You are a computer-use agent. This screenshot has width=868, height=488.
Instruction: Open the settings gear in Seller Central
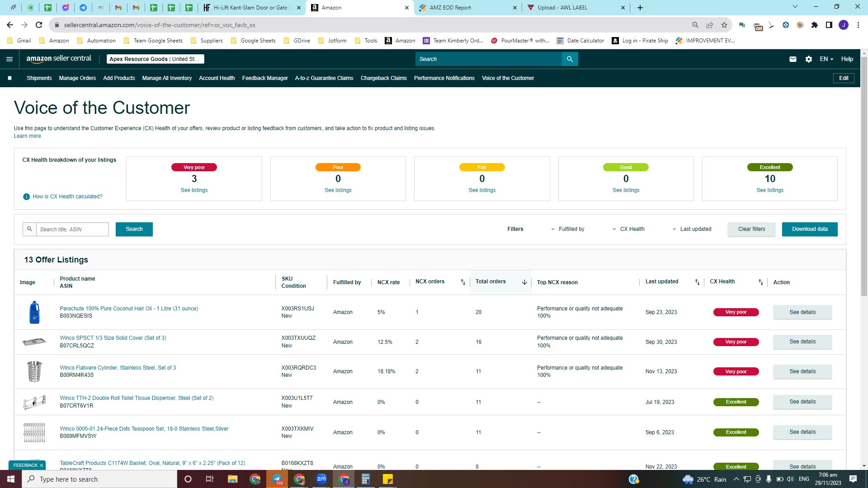click(x=809, y=59)
